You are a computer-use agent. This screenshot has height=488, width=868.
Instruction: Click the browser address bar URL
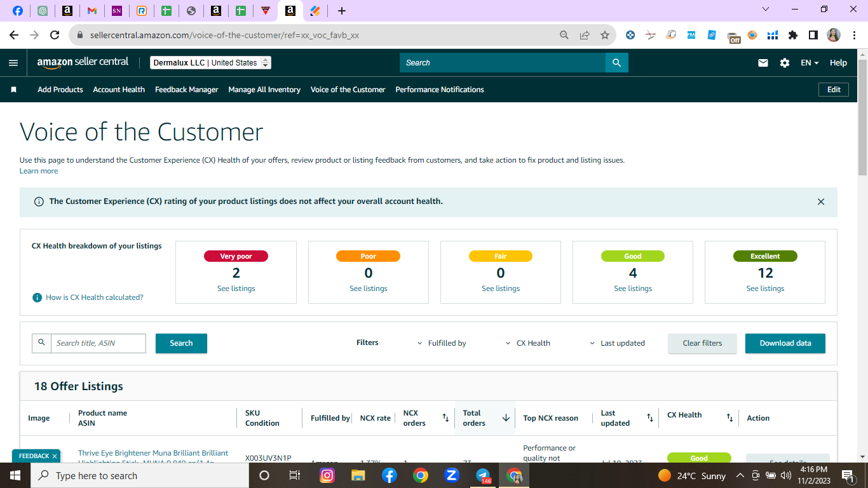tap(224, 35)
